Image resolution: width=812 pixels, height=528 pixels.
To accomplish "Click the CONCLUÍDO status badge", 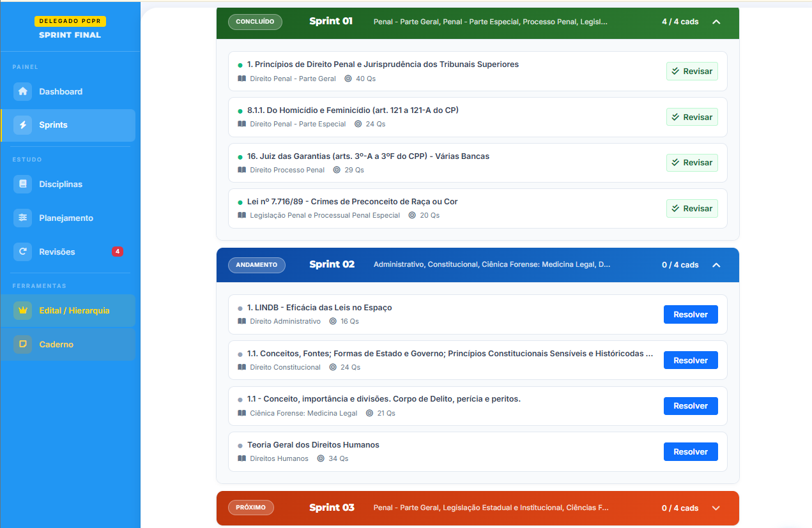I will [x=255, y=22].
